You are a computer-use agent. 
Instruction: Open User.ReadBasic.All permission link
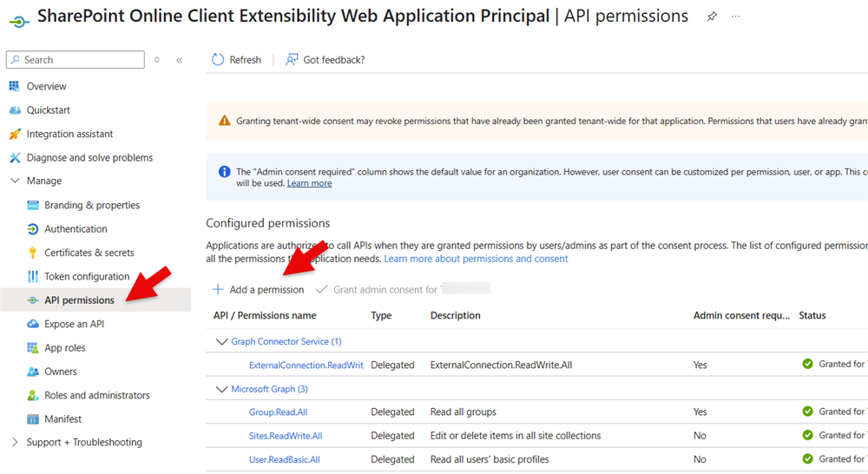[x=285, y=459]
